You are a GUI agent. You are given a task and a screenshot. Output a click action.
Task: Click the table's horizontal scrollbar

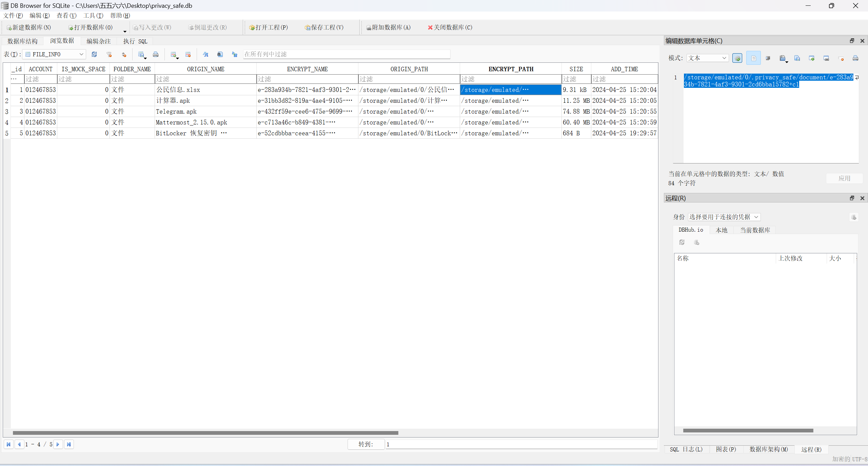(205, 433)
